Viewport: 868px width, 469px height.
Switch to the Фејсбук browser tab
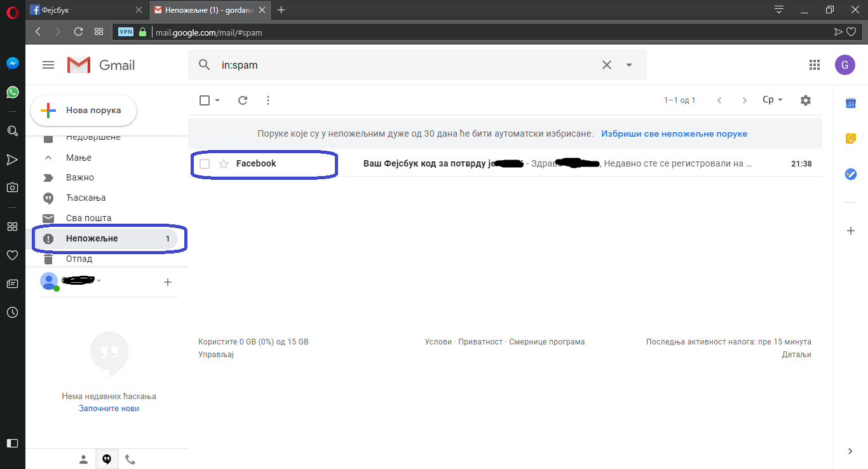pos(83,10)
